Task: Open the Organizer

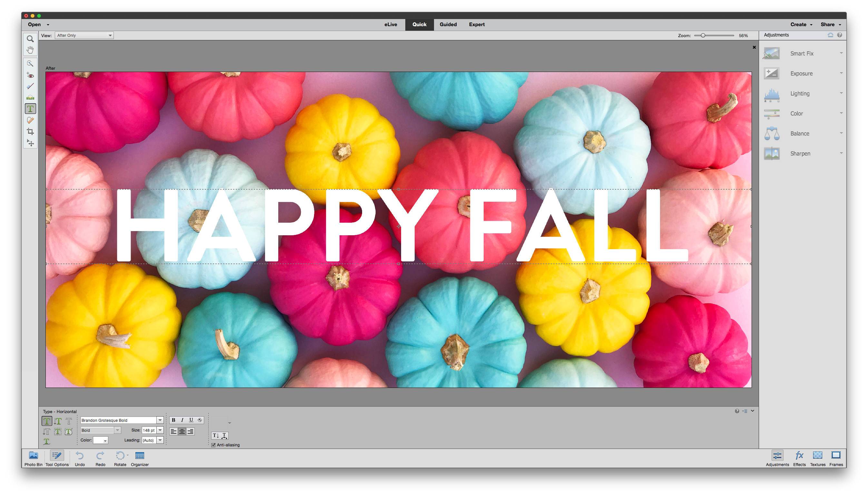Action: tap(140, 458)
